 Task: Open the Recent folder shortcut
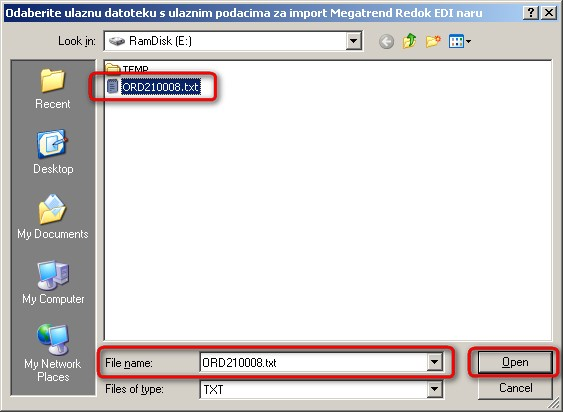tap(53, 89)
